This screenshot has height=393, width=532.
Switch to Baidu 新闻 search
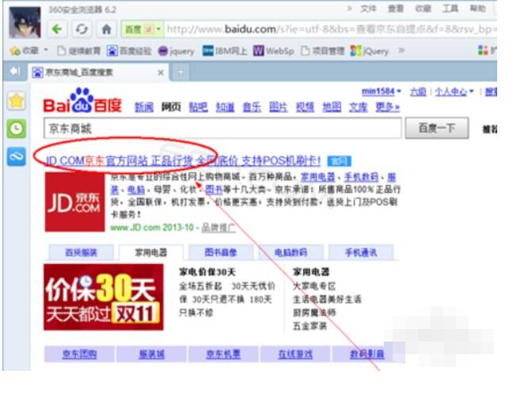pos(144,108)
